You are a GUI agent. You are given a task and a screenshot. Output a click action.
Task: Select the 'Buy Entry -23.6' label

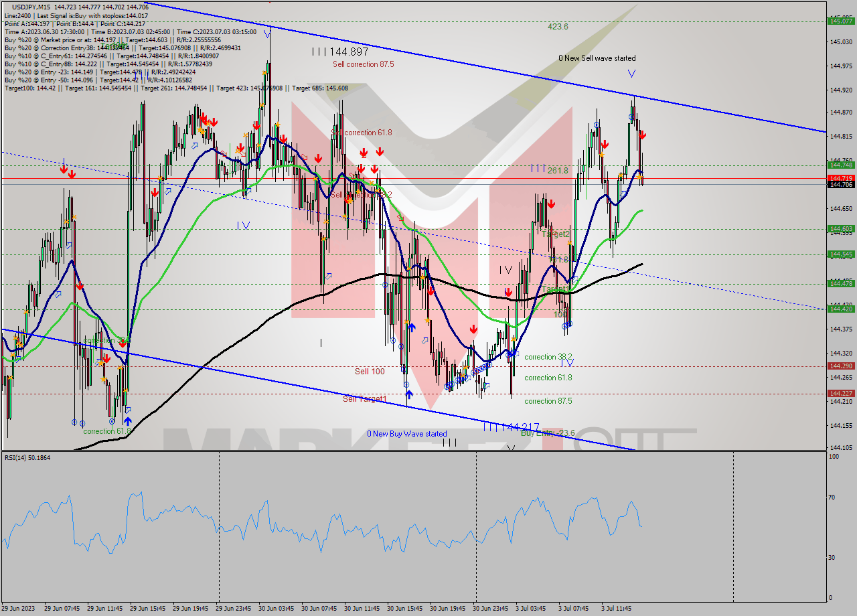[x=548, y=433]
